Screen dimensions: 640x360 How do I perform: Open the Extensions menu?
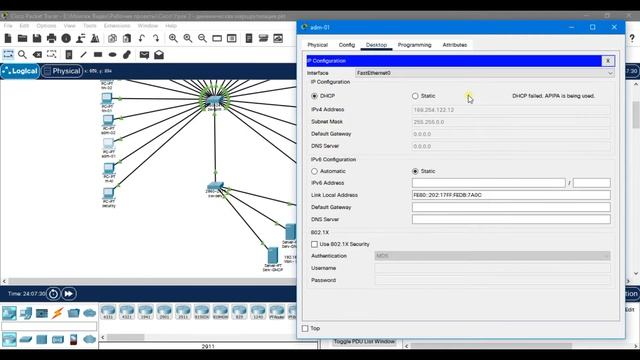pos(117,26)
